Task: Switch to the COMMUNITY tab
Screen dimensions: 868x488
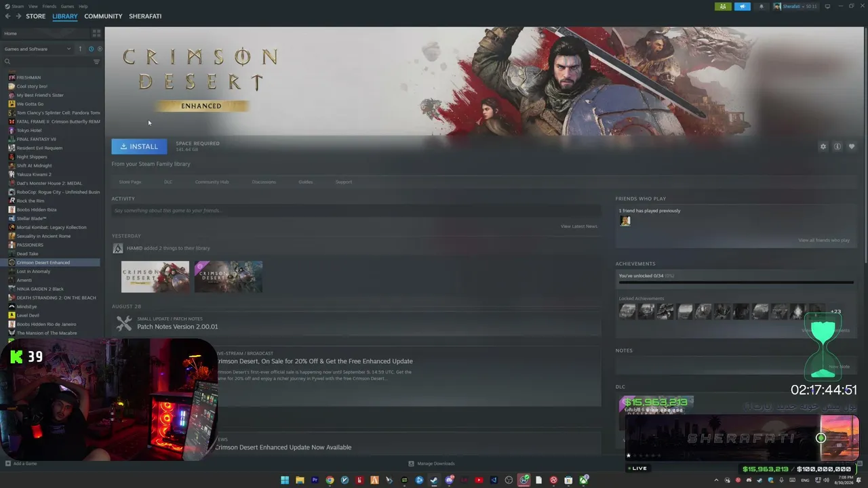Action: click(x=103, y=16)
